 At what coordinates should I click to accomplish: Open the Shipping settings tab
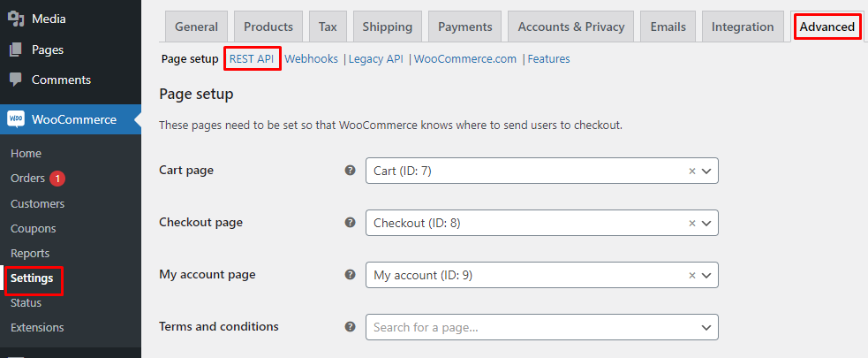pos(388,27)
